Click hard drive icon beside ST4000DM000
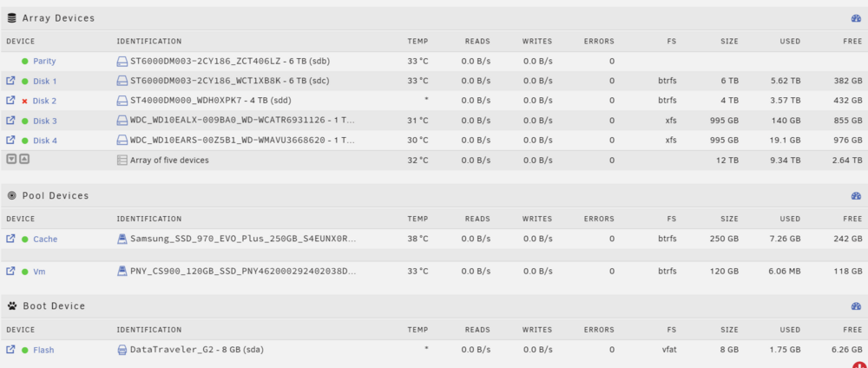Screen dimensions: 868x368 tap(122, 102)
